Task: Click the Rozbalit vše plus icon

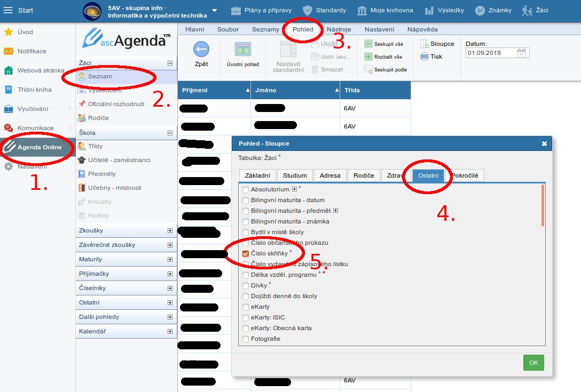Action: [x=368, y=57]
